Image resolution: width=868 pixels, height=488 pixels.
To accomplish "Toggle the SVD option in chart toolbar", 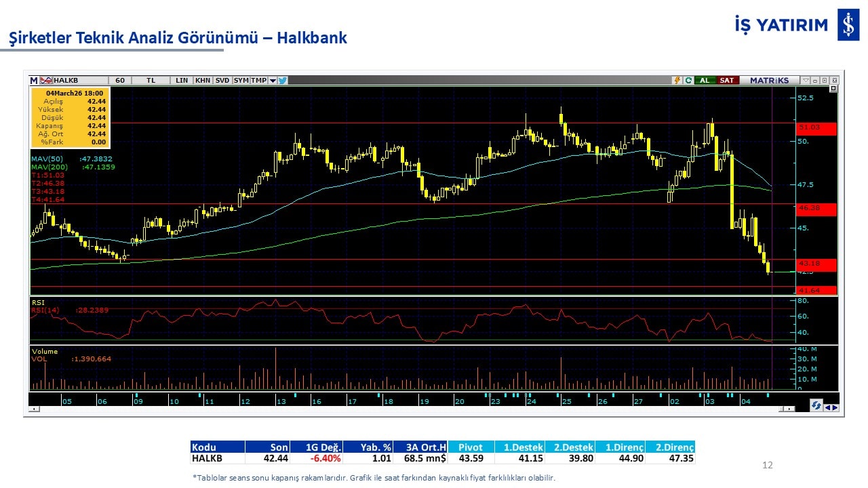I will pyautogui.click(x=222, y=80).
